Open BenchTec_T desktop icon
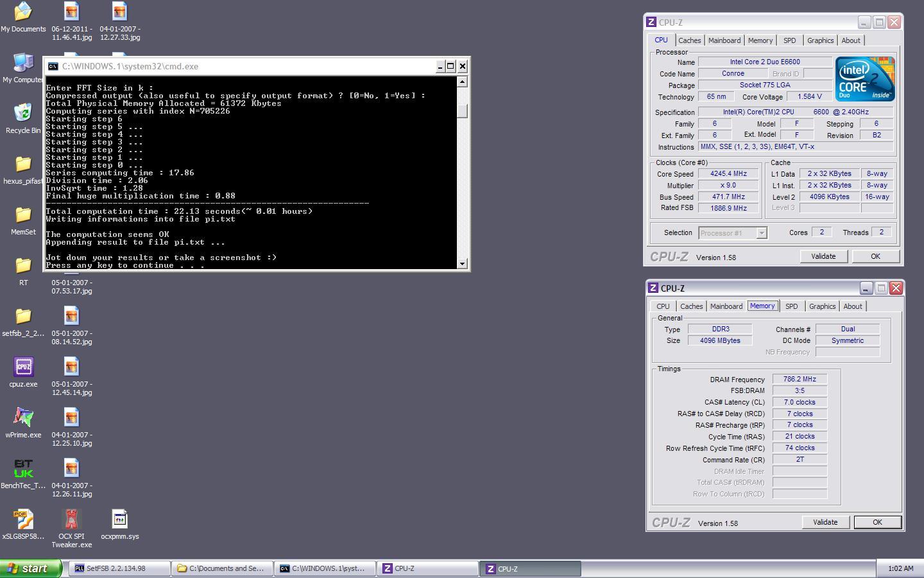924x578 pixels. click(x=23, y=474)
